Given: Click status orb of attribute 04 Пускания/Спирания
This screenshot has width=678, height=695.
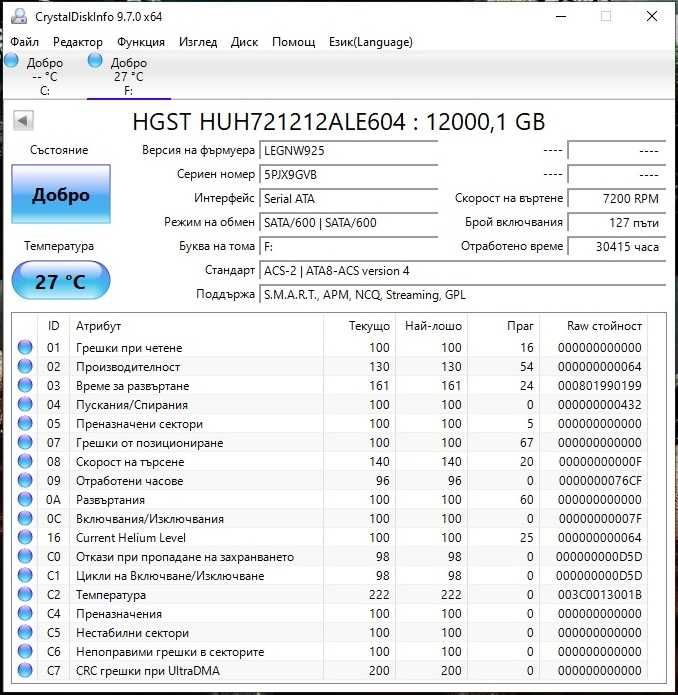Looking at the screenshot, I should [x=25, y=404].
